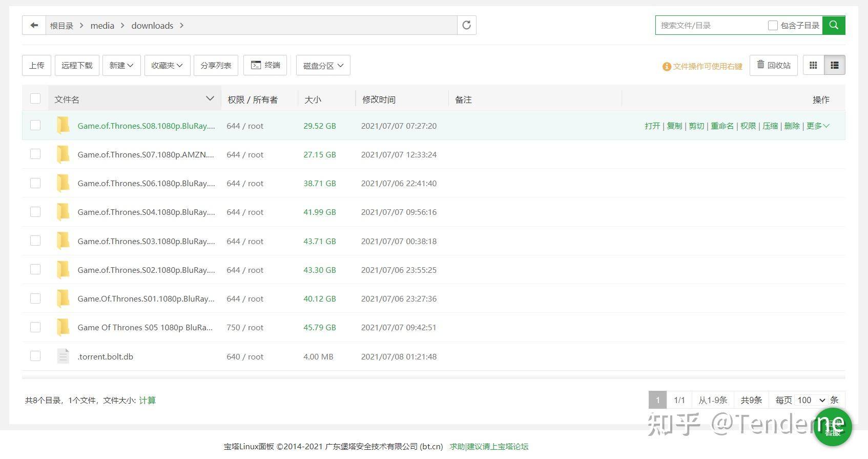
Task: Click folder icon of Game.of.Thrones.S08
Action: [63, 125]
